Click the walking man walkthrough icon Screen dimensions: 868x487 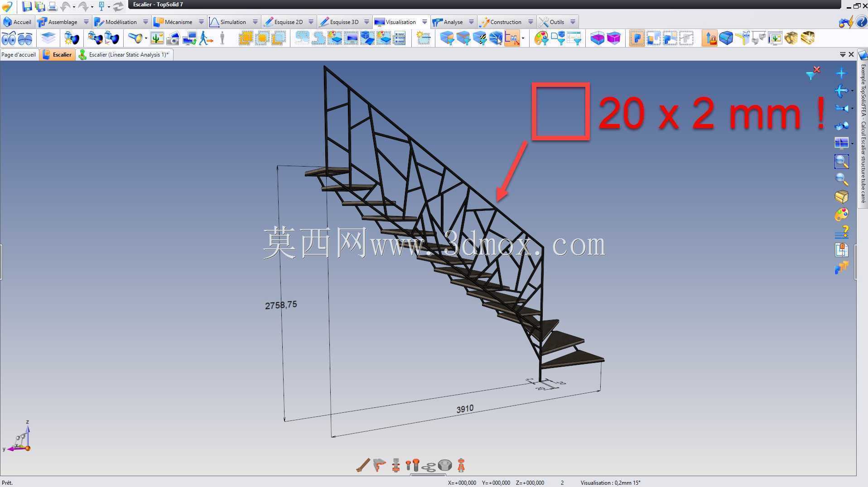click(x=206, y=38)
